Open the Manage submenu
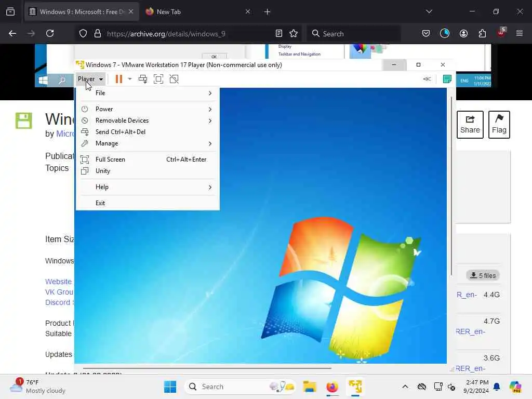This screenshot has width=532, height=399. point(148,143)
